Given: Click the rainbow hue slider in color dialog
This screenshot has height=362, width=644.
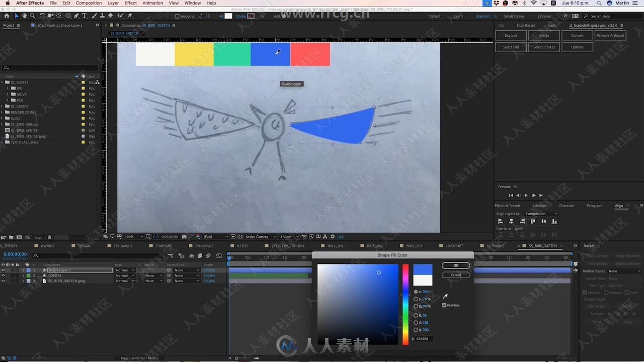Looking at the screenshot, I should pyautogui.click(x=406, y=304).
